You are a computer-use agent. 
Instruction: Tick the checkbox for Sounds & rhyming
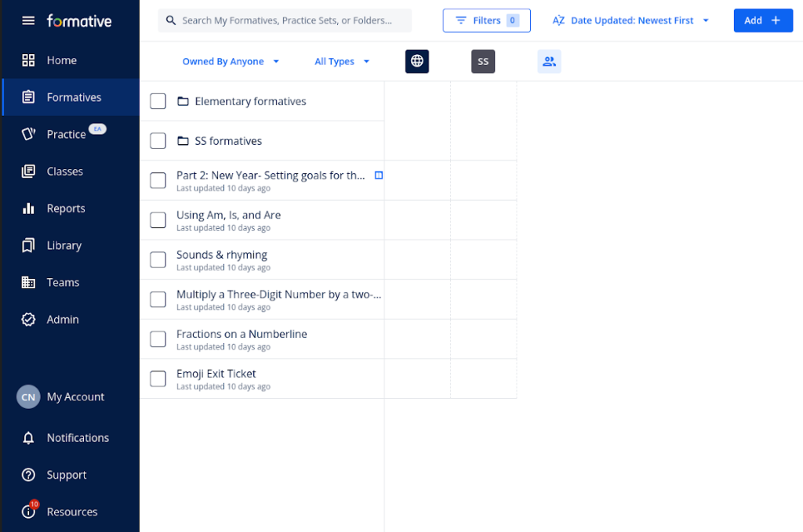pos(158,260)
